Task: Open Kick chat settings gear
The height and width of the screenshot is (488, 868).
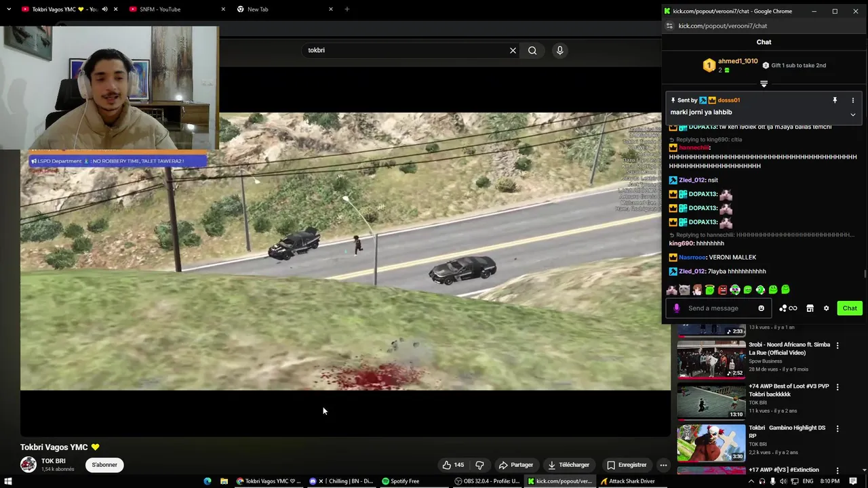Action: (x=826, y=308)
